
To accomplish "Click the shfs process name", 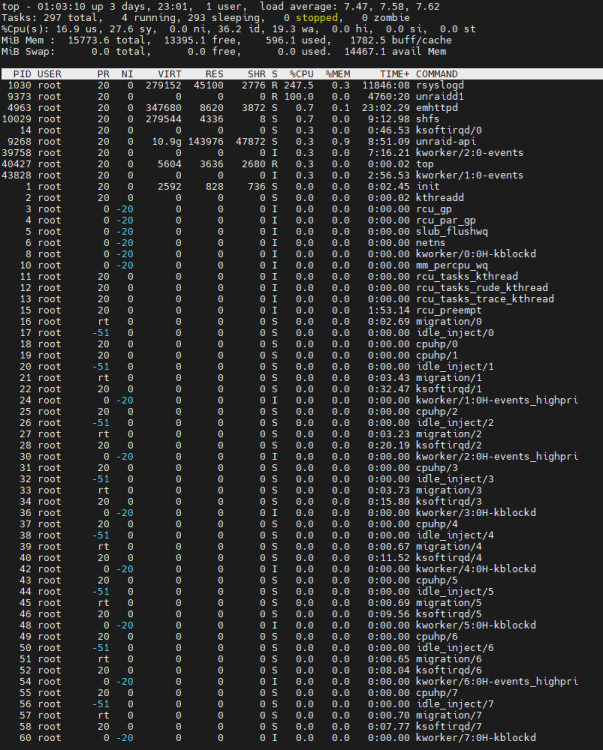I will (428, 119).
